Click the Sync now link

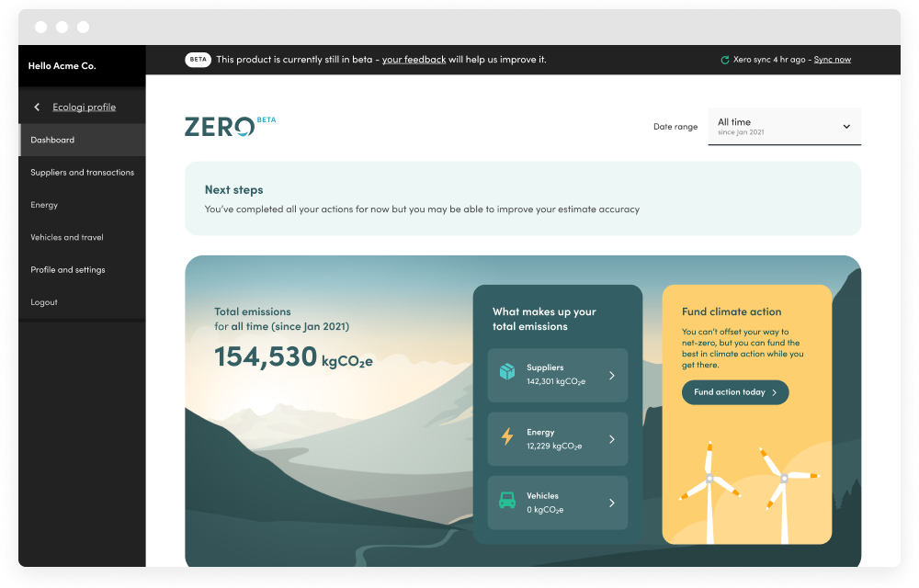pos(832,60)
